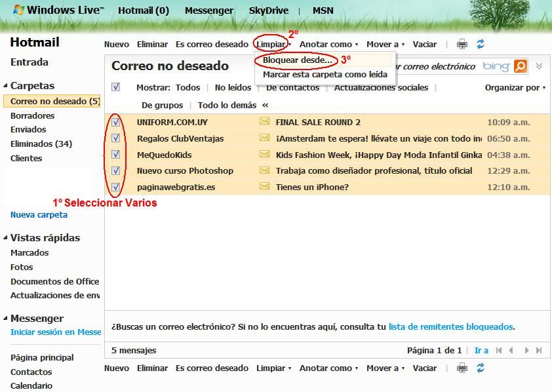Image resolution: width=552 pixels, height=392 pixels.
Task: Open Calendario in the sidebar
Action: pos(31,385)
